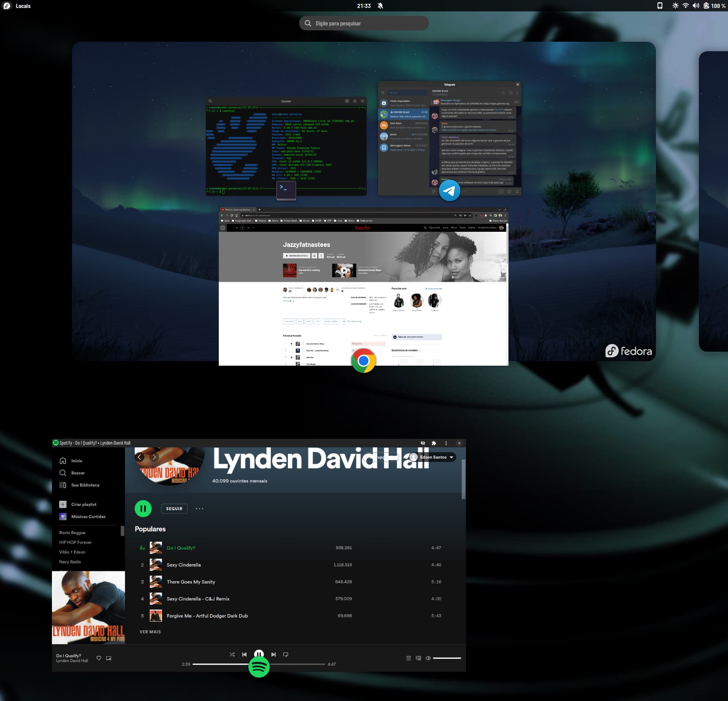Open the Spotify play queue icon
Image resolution: width=728 pixels, height=701 pixels.
[x=408, y=658]
